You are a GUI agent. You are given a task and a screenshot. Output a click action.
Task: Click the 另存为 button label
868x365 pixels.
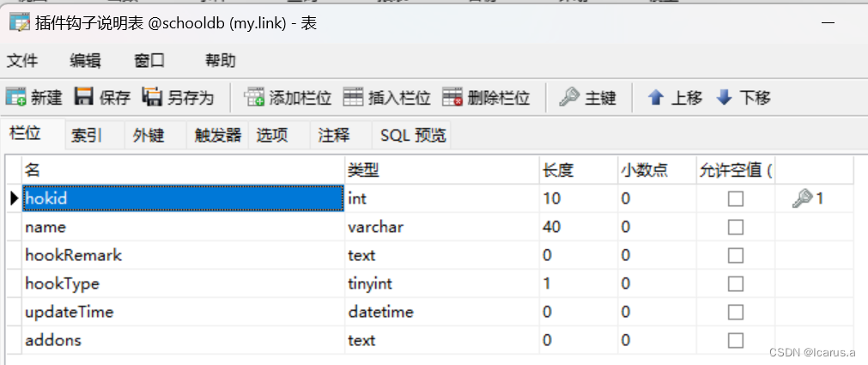(x=191, y=98)
